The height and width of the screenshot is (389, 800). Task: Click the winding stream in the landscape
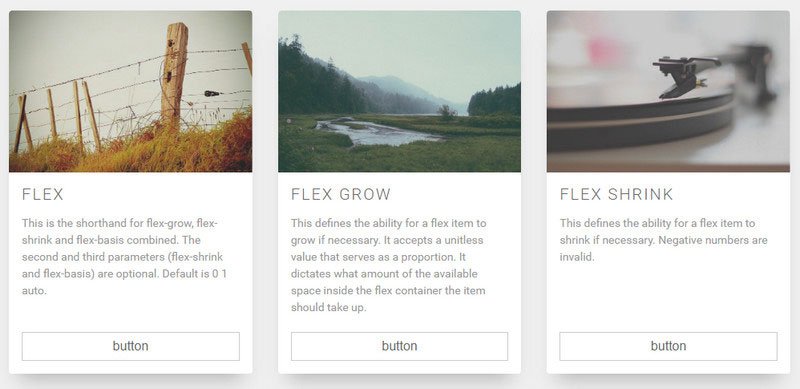tap(373, 132)
